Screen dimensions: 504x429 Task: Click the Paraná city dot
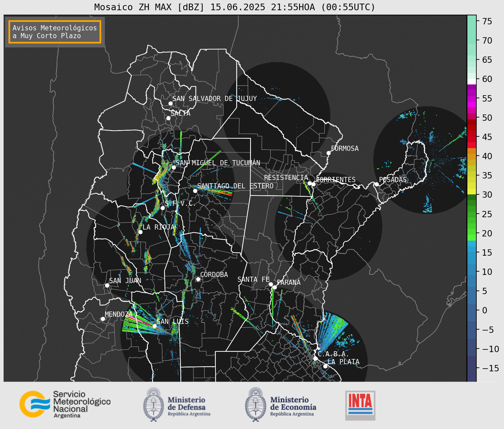tap(275, 288)
